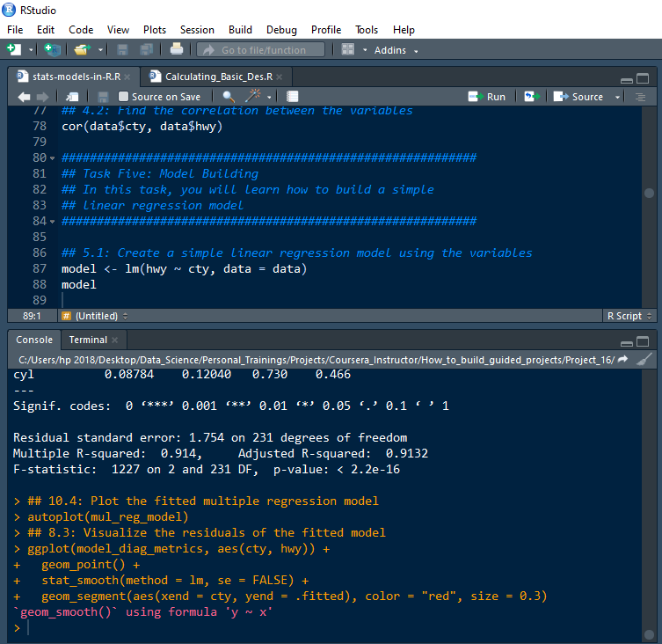Collapse the code section at line 80
Screen dimensions: 662x644
pyautogui.click(x=53, y=158)
